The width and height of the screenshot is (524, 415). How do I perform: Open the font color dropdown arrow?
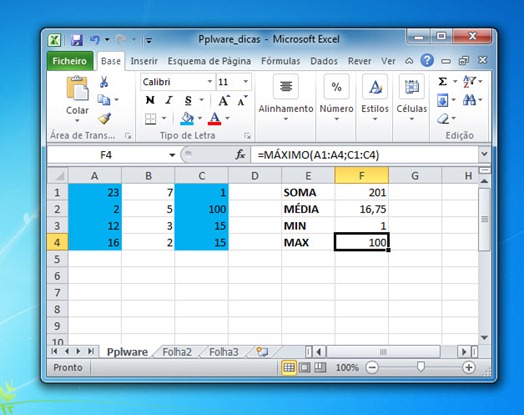tap(228, 118)
